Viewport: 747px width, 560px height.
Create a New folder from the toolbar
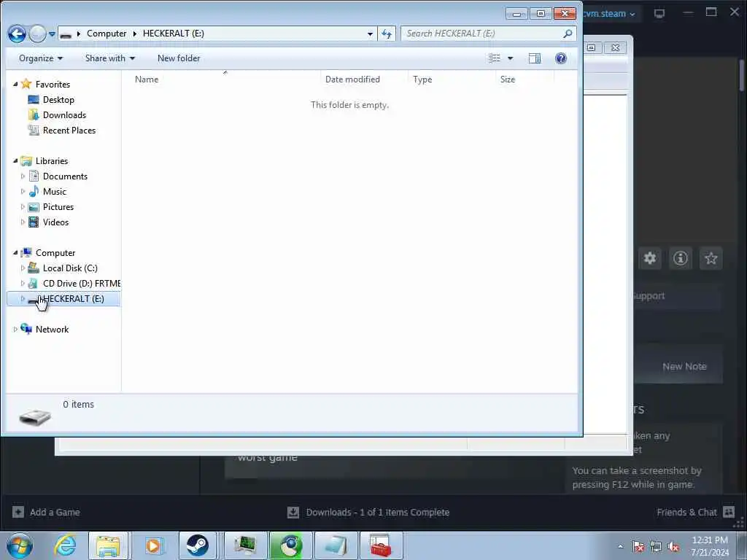(x=179, y=58)
